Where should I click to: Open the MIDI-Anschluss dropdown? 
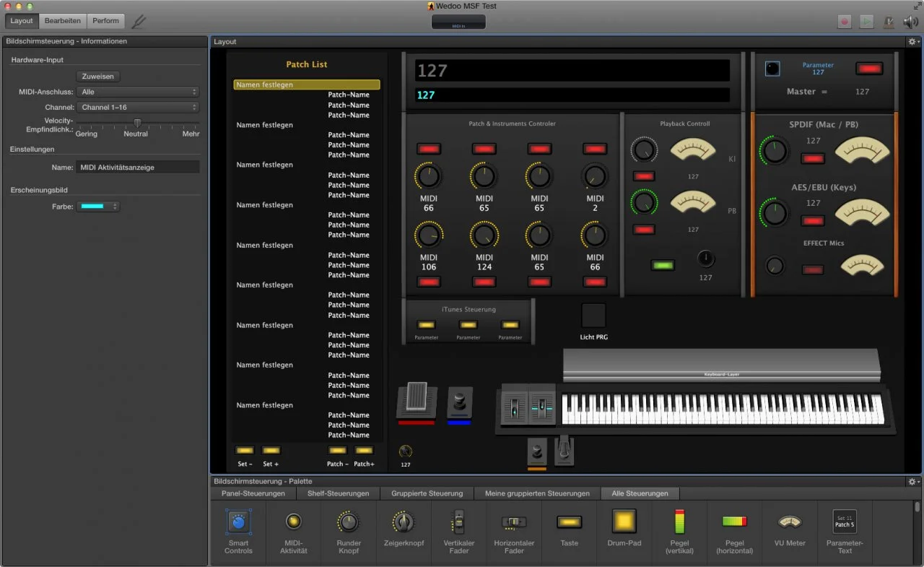pyautogui.click(x=138, y=92)
